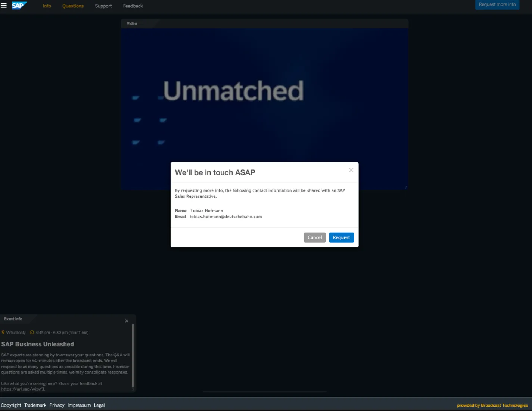The image size is (532, 411).
Task: Click the Virtual only location pin icon
Action: [x=3, y=333]
